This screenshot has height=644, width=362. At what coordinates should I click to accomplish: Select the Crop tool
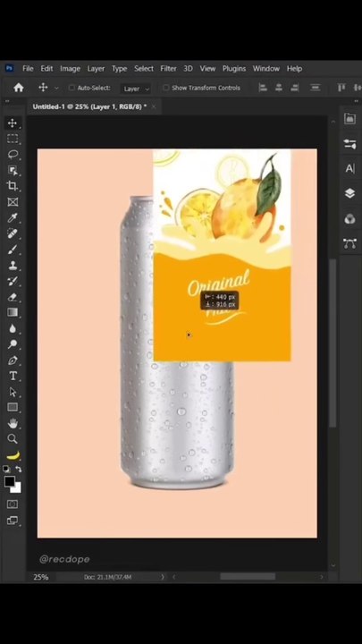point(13,186)
